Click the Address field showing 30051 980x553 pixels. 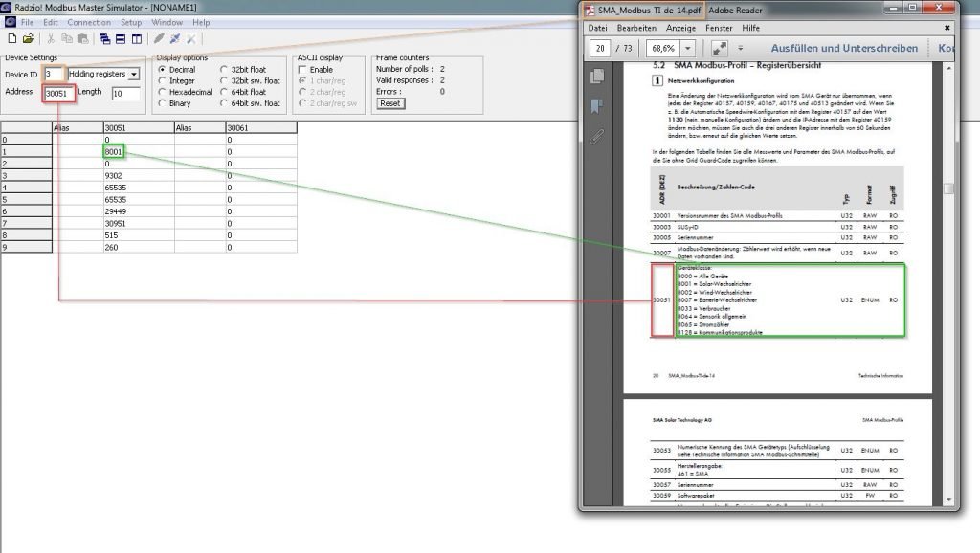click(x=58, y=93)
